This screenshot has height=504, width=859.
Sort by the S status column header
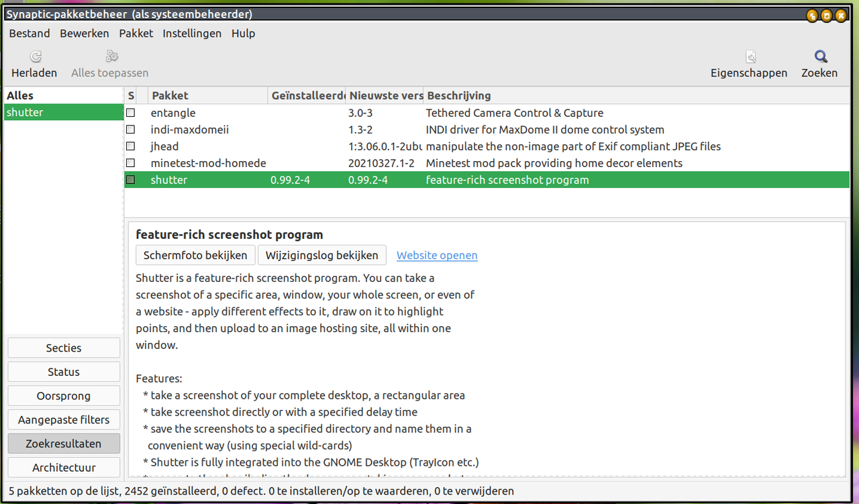[131, 95]
